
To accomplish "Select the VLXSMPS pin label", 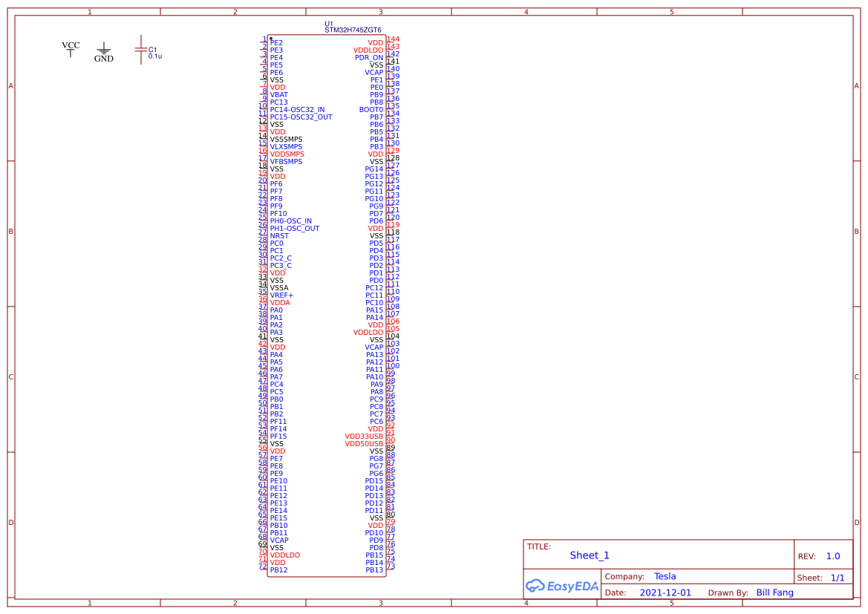I will (x=286, y=147).
